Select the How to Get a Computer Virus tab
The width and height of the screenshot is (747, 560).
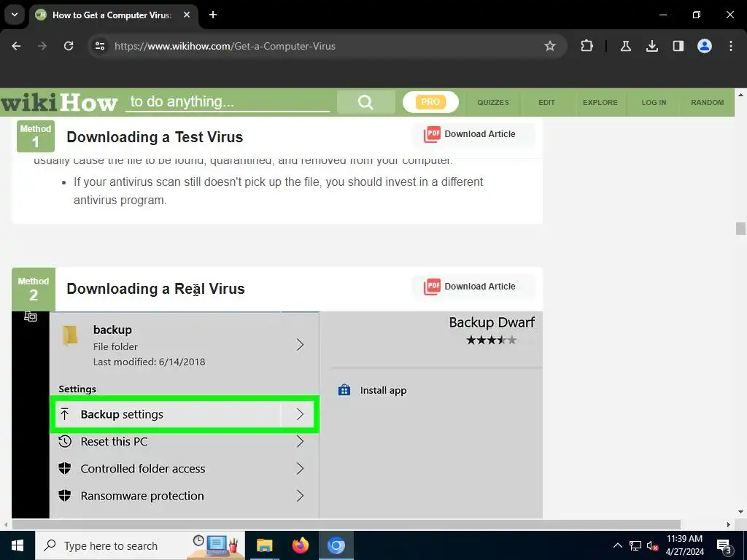pyautogui.click(x=113, y=15)
